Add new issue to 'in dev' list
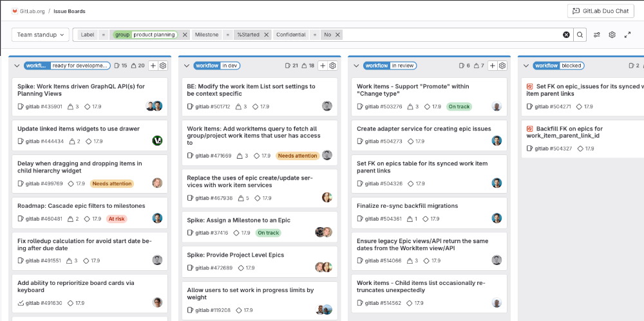Screen dimensions: 644x321 point(323,66)
